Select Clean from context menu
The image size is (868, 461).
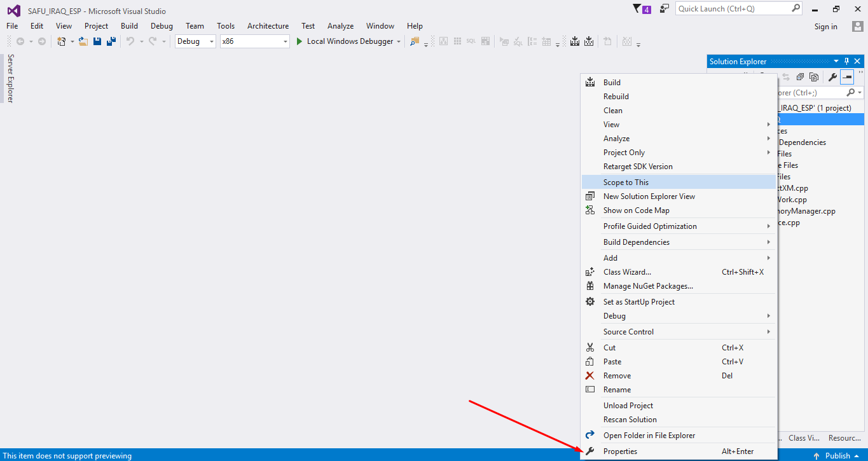click(x=679, y=111)
